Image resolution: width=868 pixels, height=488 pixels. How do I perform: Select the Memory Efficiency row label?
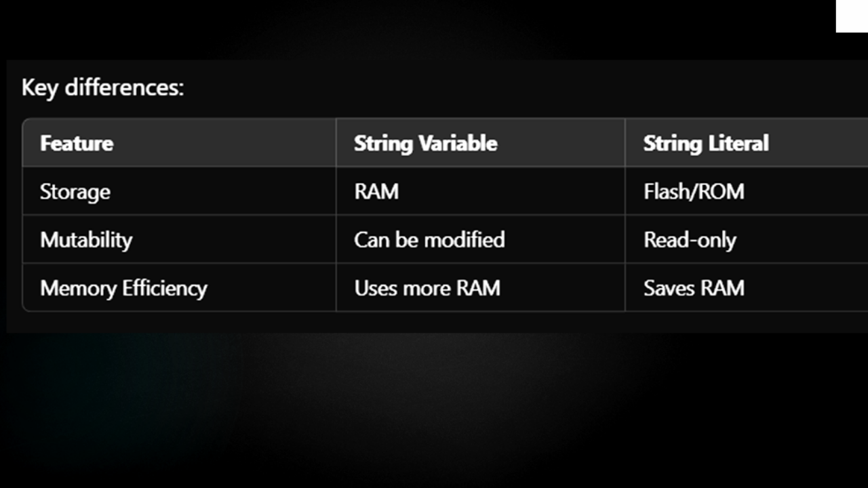tap(123, 288)
